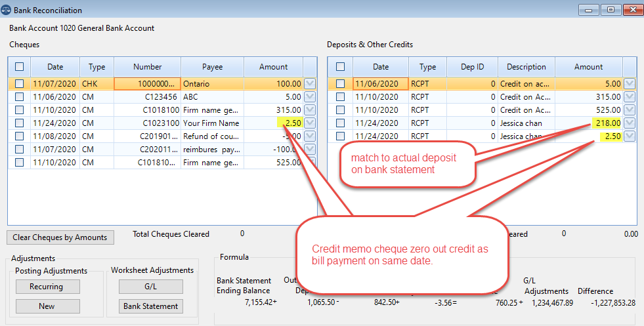Sort cheques by the Number column header
The height and width of the screenshot is (326, 644).
pyautogui.click(x=148, y=67)
